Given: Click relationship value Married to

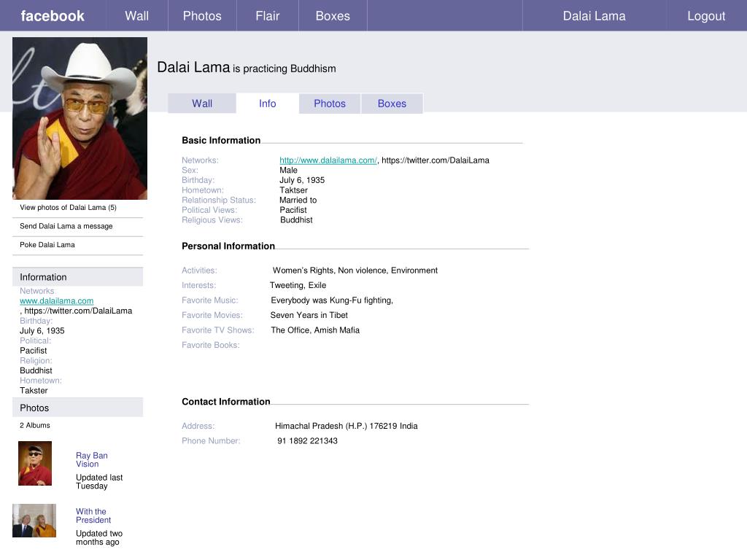Looking at the screenshot, I should pyautogui.click(x=298, y=200).
